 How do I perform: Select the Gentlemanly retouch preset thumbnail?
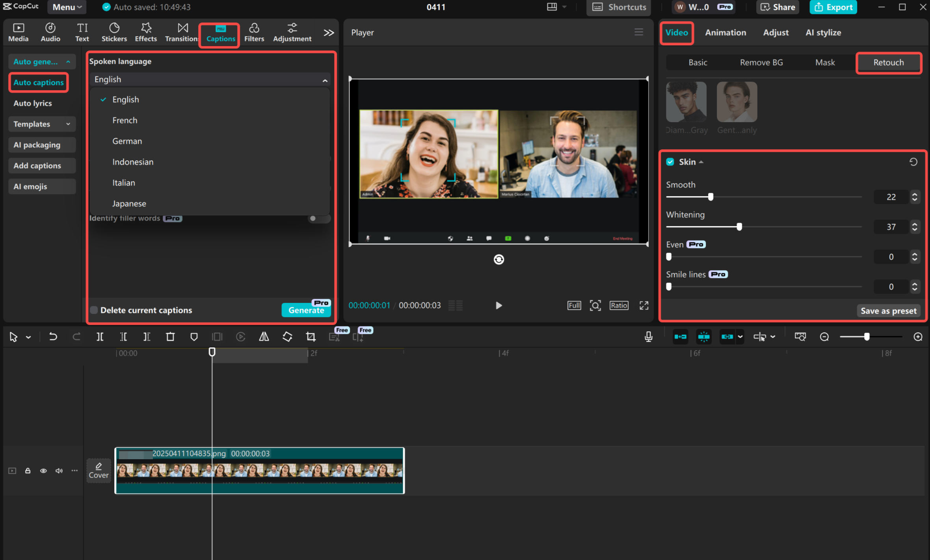(x=736, y=102)
